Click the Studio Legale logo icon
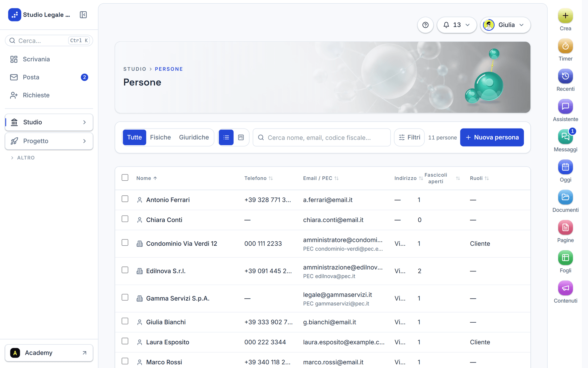The height and width of the screenshot is (368, 588). point(14,15)
